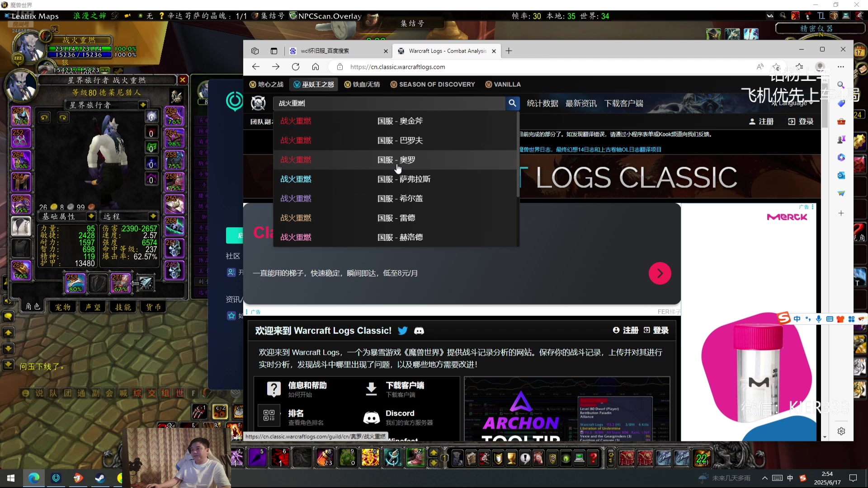Add page to favorites star icon
Image resolution: width=868 pixels, height=488 pixels.
(777, 67)
